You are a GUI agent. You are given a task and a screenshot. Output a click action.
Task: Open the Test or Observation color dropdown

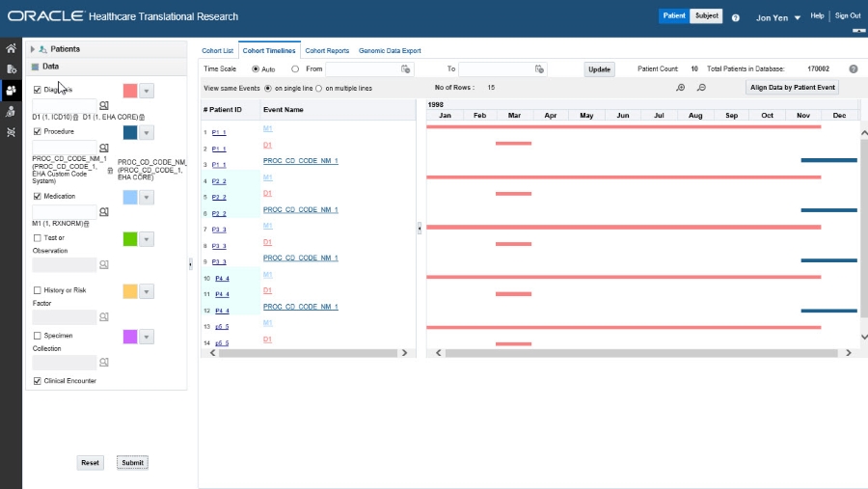[147, 239]
